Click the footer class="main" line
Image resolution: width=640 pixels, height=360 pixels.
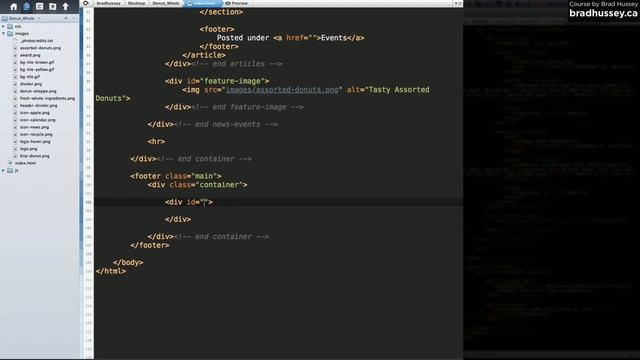click(176, 176)
